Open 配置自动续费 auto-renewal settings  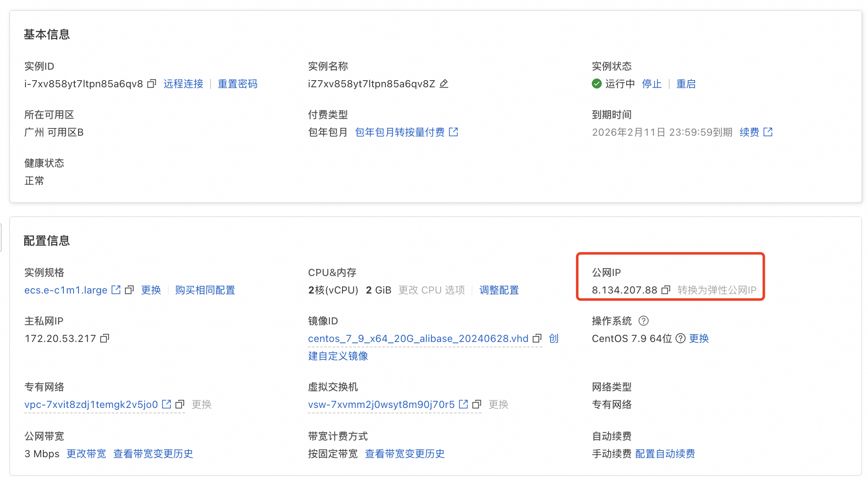coord(665,454)
